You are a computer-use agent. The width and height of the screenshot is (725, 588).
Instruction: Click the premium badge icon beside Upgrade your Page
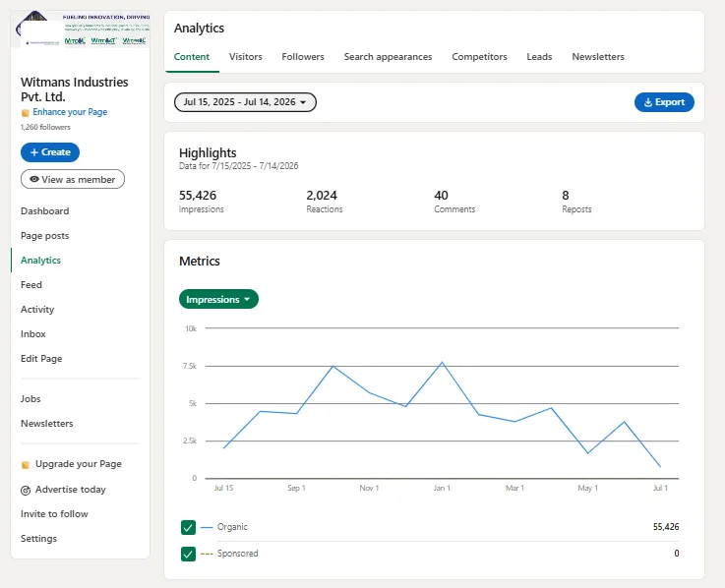26,464
